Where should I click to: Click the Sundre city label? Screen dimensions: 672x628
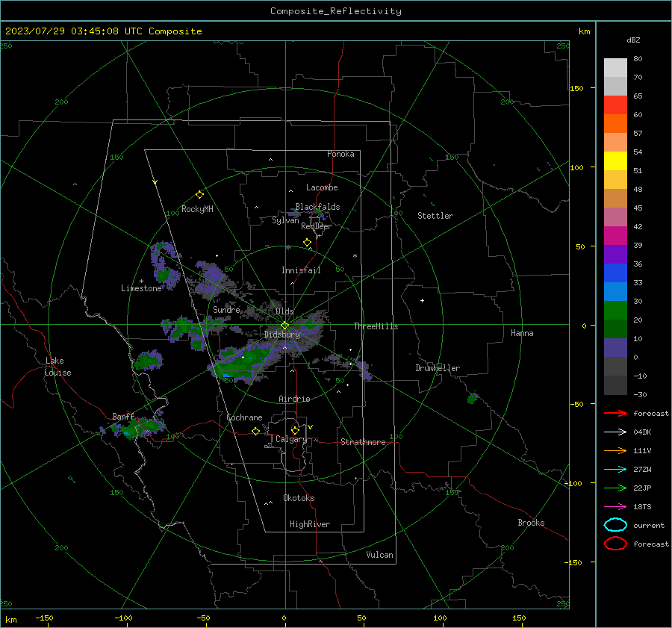tap(226, 310)
